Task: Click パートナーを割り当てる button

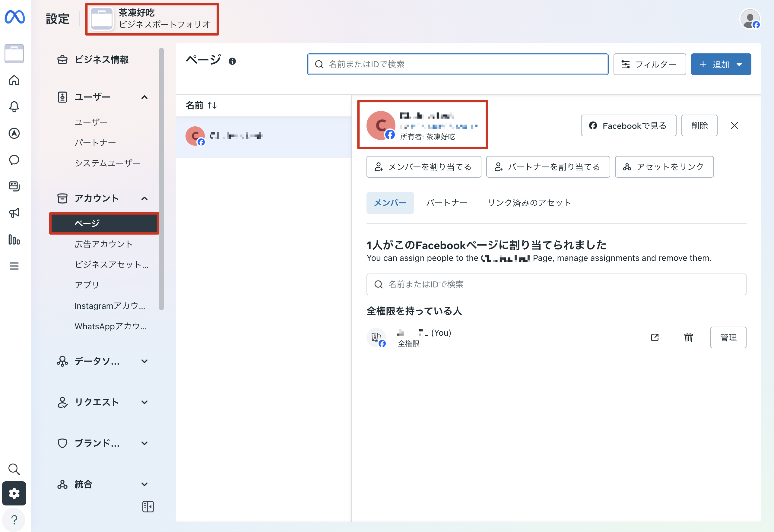Action: (x=548, y=167)
